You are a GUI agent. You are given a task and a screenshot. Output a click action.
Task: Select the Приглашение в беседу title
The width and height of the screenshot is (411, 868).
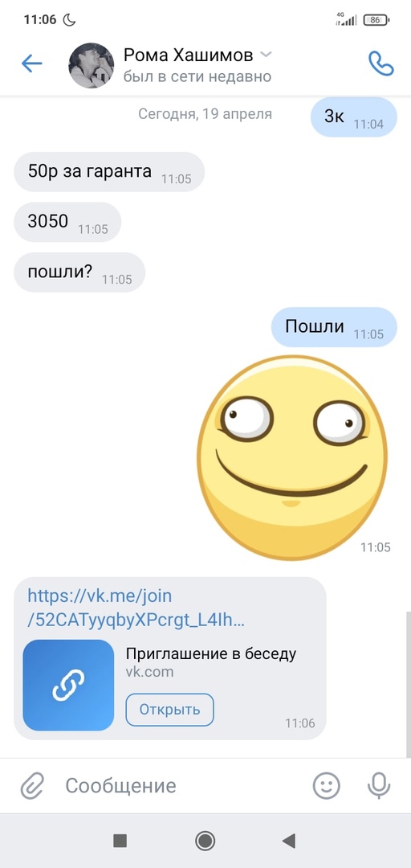pyautogui.click(x=211, y=653)
